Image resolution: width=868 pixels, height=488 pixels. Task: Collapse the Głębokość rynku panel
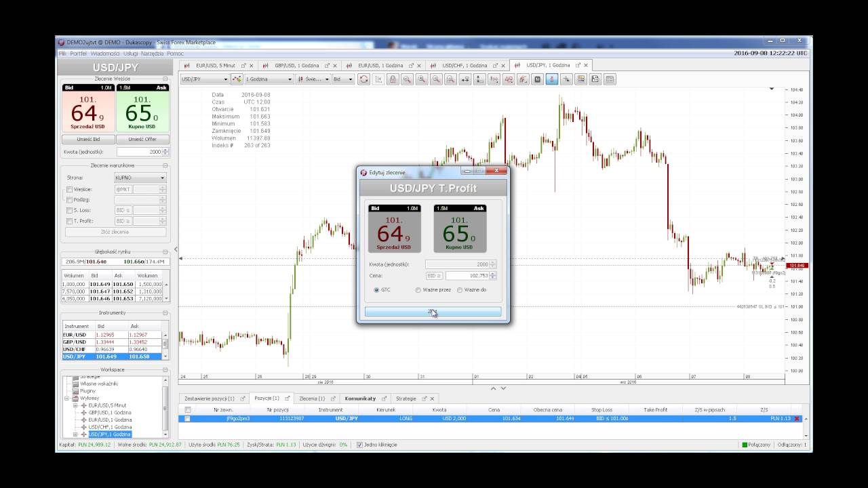165,251
